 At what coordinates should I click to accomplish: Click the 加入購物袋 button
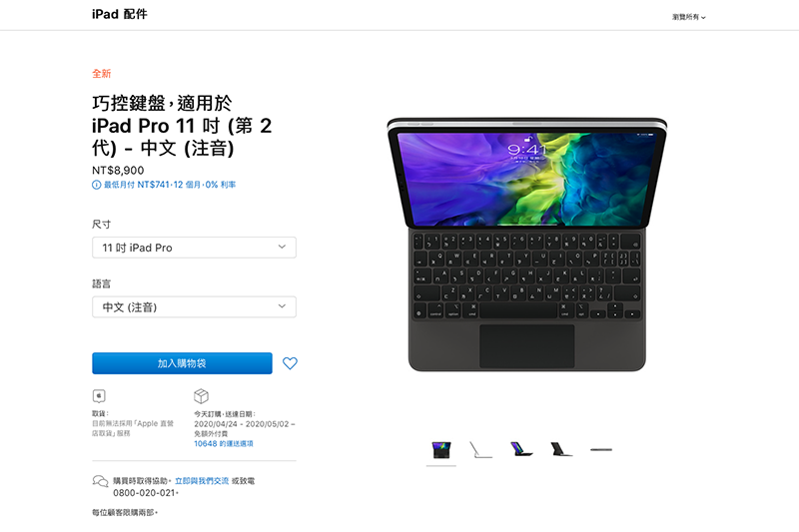[x=182, y=363]
